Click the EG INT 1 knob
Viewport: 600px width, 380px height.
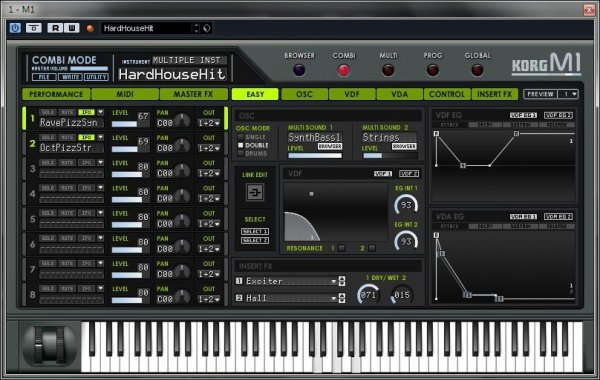[x=406, y=205]
